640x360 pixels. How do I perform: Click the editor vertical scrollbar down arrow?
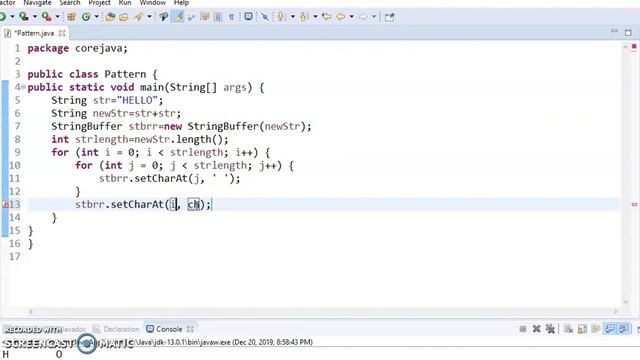coord(625,302)
